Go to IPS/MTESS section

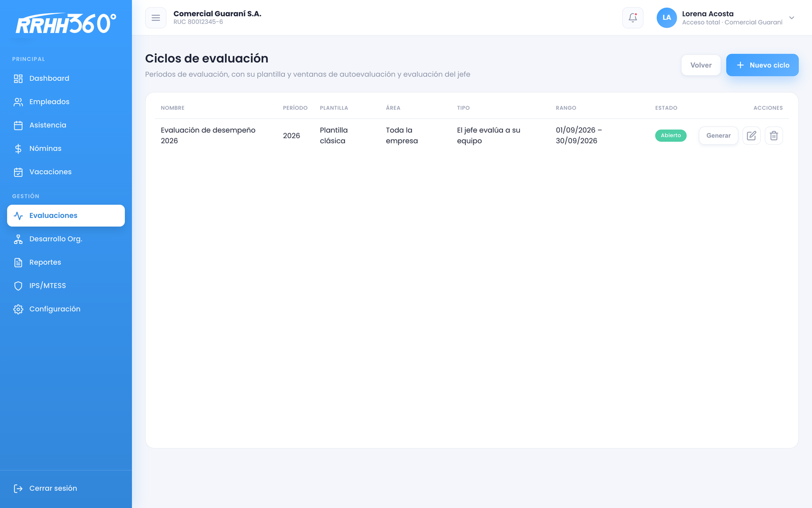coord(66,285)
